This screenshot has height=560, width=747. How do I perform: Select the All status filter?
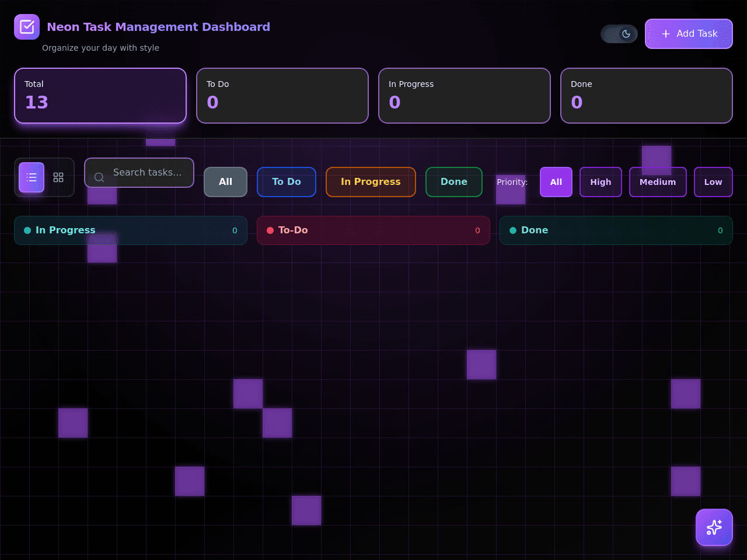(225, 182)
